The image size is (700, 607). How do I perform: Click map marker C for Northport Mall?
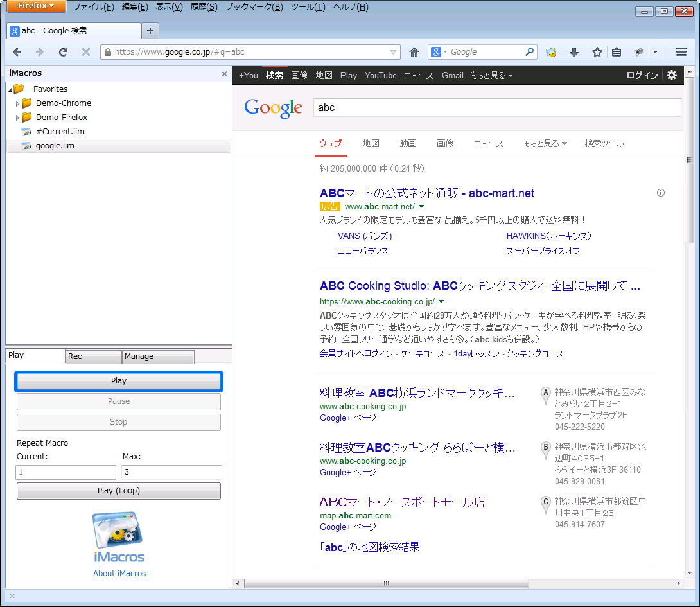coord(545,504)
